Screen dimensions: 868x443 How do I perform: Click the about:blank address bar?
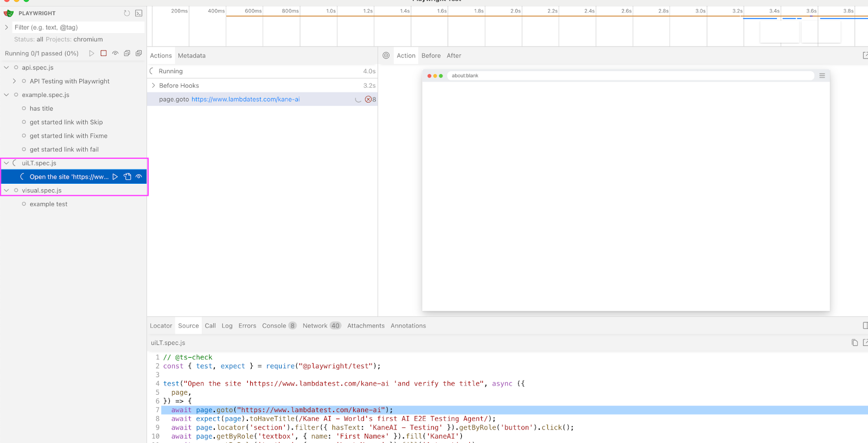[631, 76]
